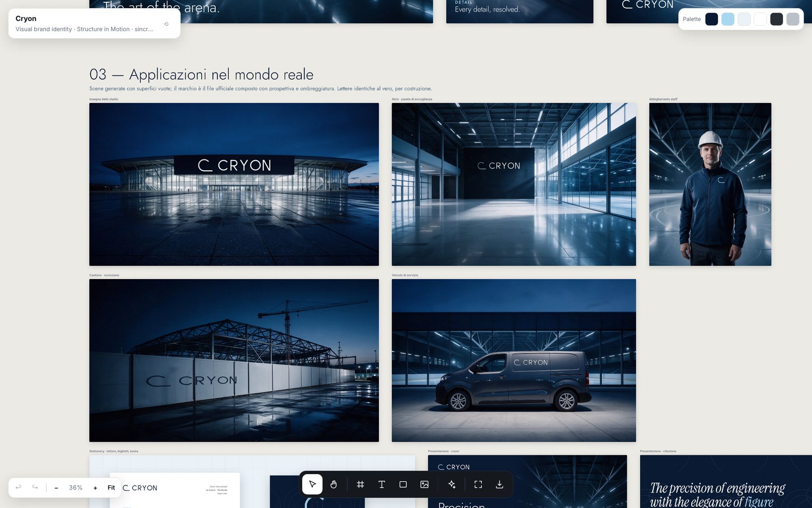Click the heading '03 — Applicazioni nel mondo reale'
This screenshot has height=508, width=812.
click(201, 74)
